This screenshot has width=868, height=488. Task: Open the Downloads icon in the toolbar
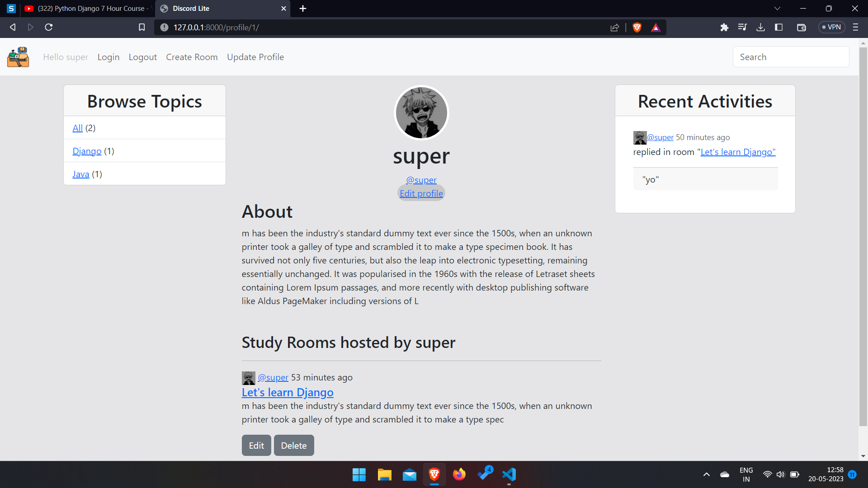[x=760, y=27]
